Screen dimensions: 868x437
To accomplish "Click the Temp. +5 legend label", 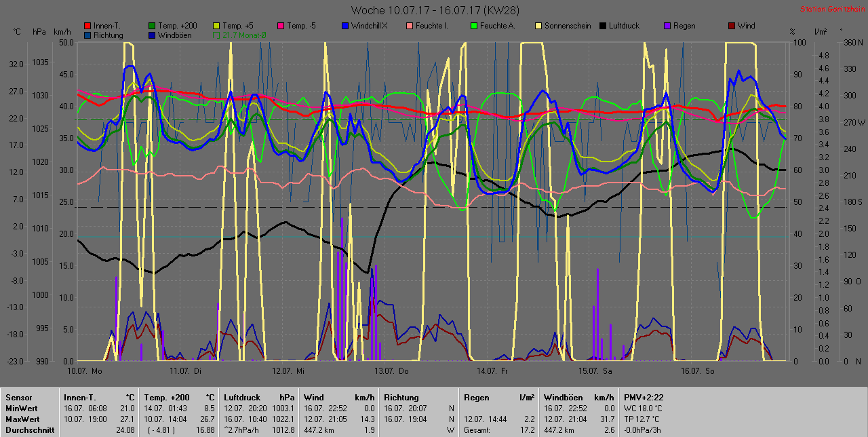I will point(238,26).
